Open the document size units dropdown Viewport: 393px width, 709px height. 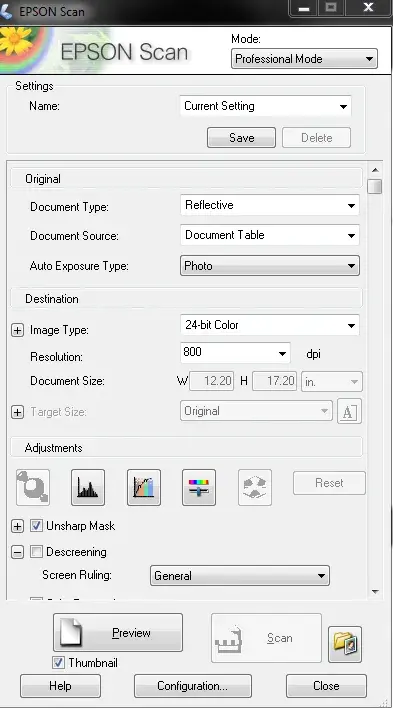332,382
